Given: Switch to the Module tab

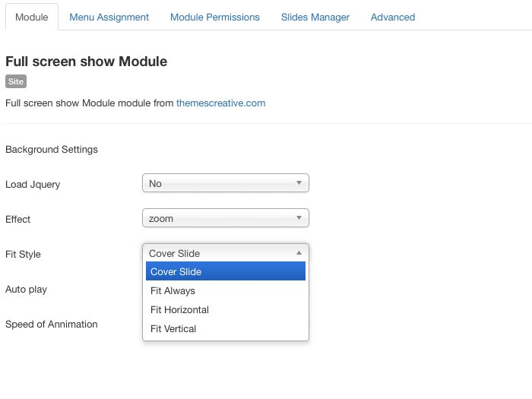Looking at the screenshot, I should click(x=31, y=17).
